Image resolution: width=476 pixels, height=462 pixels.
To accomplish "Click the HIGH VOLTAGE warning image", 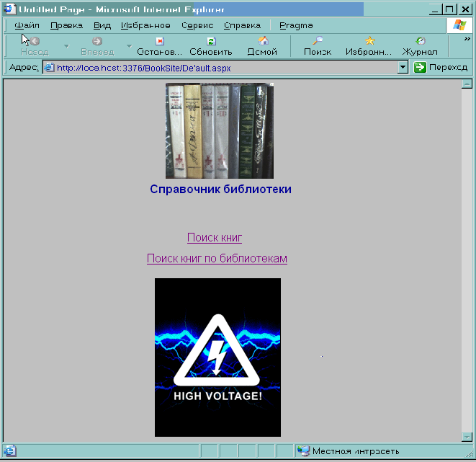I will point(217,357).
